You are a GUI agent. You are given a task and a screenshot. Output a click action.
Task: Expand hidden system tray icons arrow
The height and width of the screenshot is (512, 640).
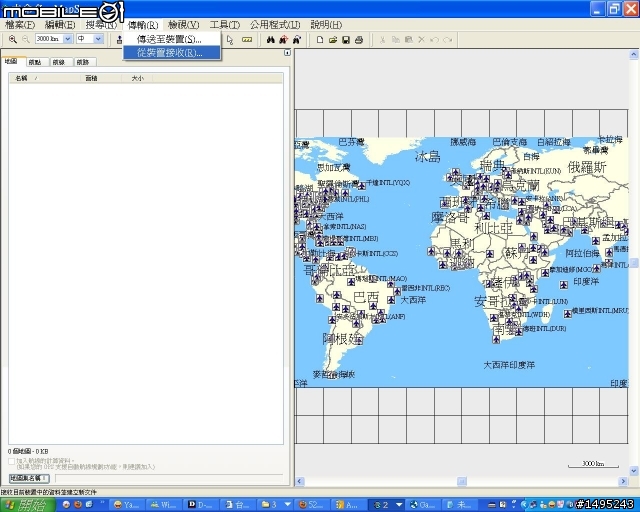pyautogui.click(x=524, y=505)
